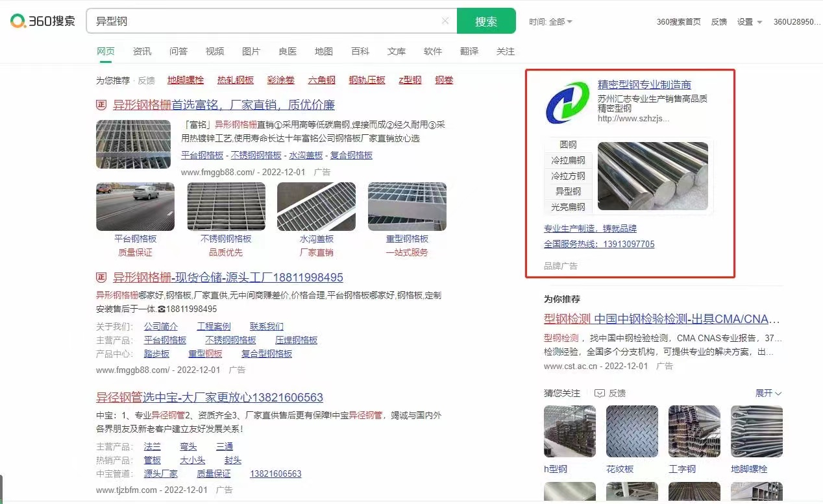
Task: Click the 平台钢格板 product image
Action: [135, 206]
